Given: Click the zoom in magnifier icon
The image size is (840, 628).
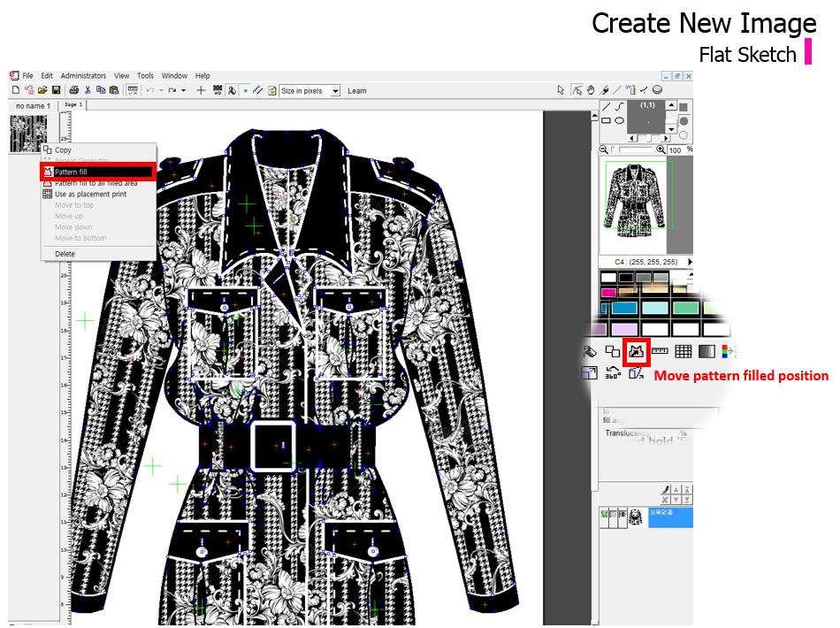Looking at the screenshot, I should click(661, 149).
